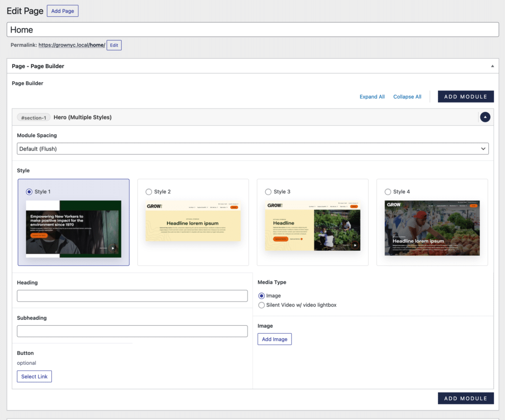Select the Style 4 radio button

tap(388, 192)
